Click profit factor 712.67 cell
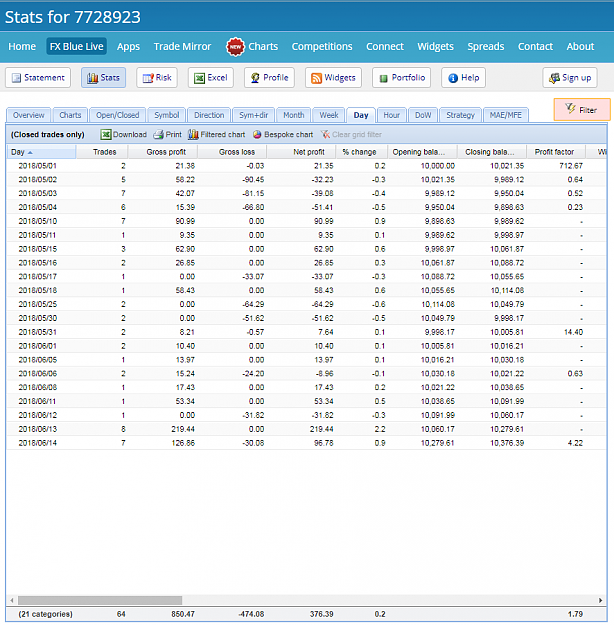The image size is (614, 625). click(571, 166)
